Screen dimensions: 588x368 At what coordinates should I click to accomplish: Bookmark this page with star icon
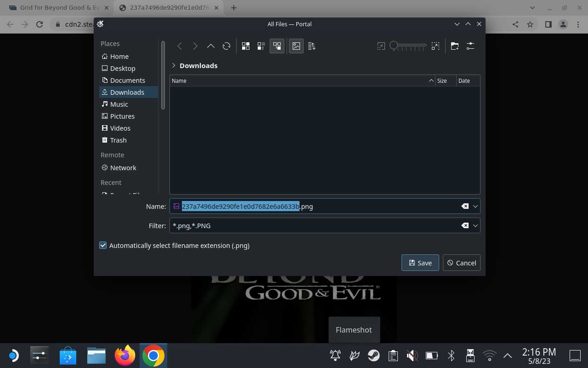pos(530,24)
